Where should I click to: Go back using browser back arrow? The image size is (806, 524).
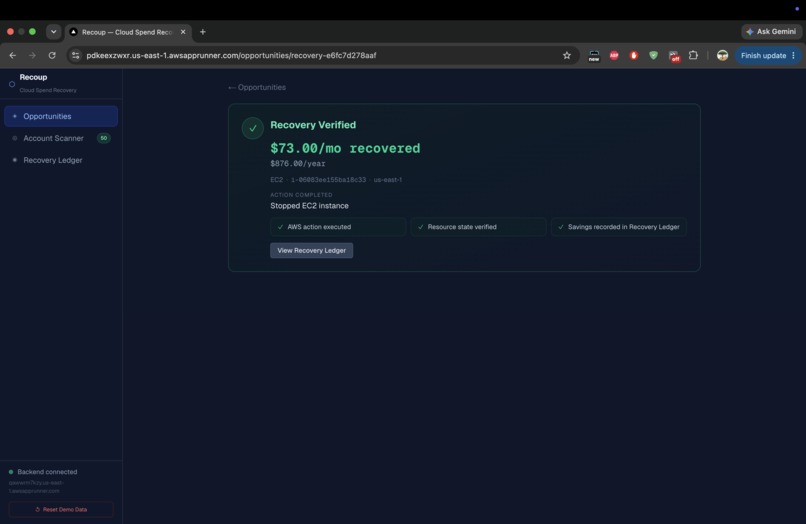point(13,56)
